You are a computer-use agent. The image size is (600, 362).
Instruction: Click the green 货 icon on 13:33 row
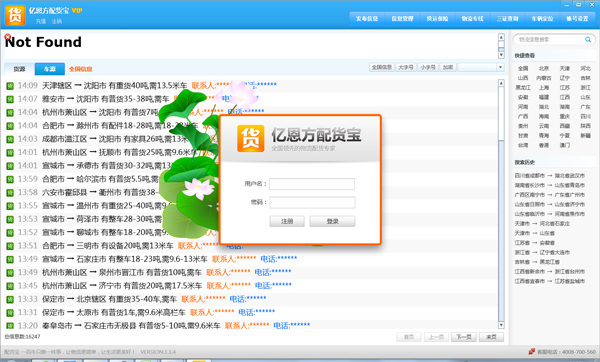[x=10, y=299]
